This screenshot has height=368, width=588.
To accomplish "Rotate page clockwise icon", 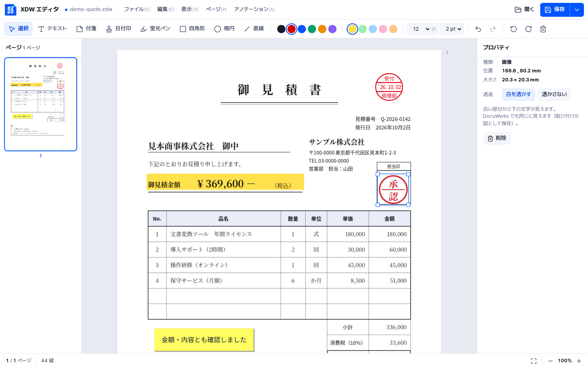I will 528,29.
